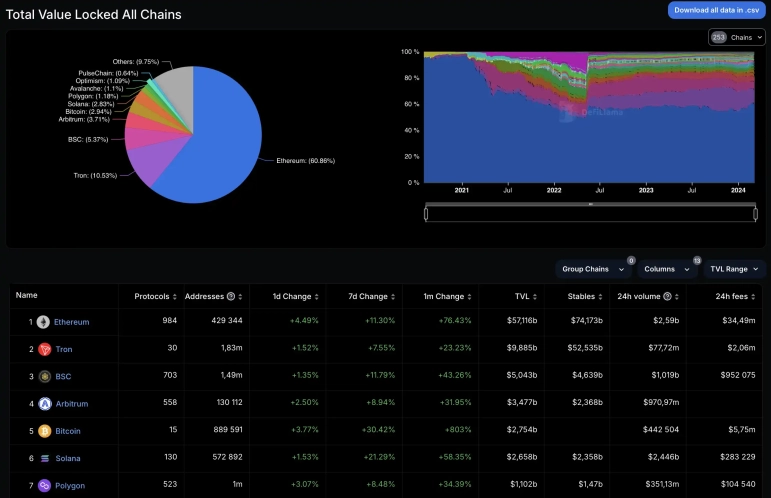Image resolution: width=771 pixels, height=498 pixels.
Task: Sort table by TVL column
Action: click(523, 296)
